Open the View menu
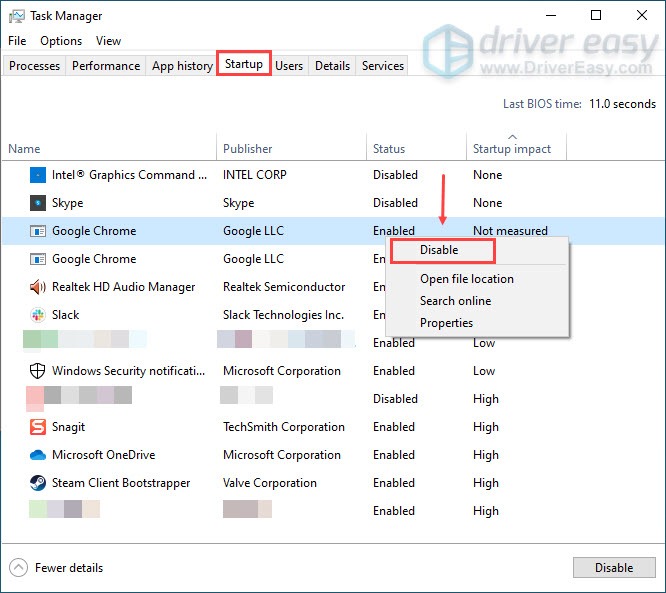 [108, 41]
